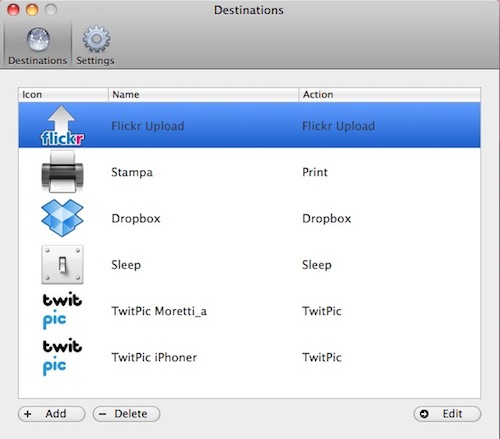The image size is (500, 439).
Task: Click the Delete button
Action: tap(126, 414)
